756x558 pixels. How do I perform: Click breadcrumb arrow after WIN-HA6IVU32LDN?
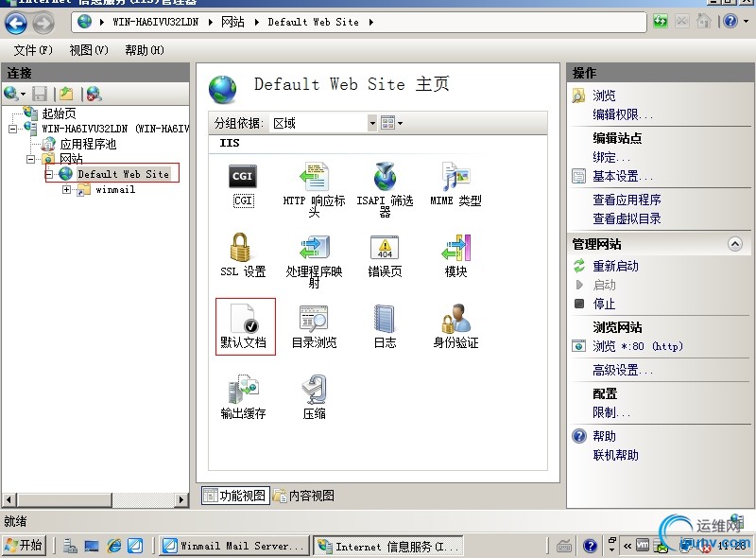pyautogui.click(x=210, y=22)
